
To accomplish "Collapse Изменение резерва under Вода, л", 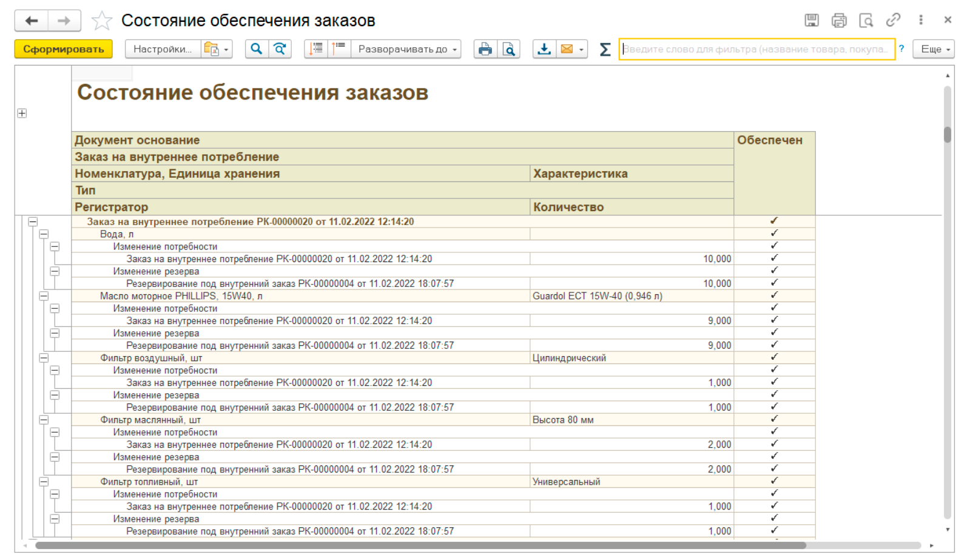I will coord(55,271).
